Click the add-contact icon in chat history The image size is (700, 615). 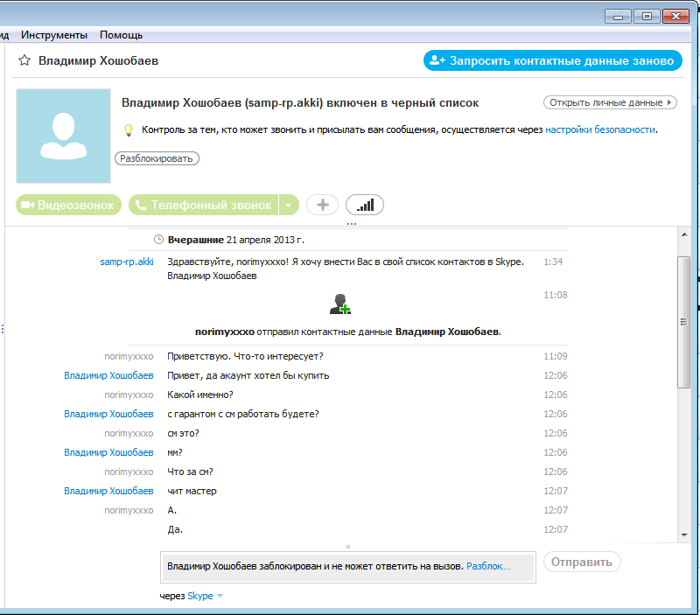340,304
